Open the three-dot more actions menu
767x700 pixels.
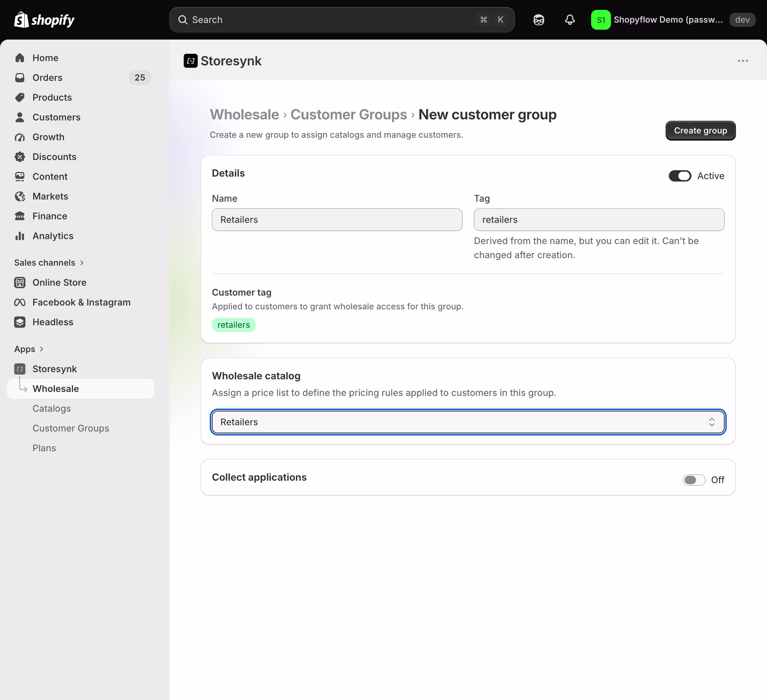click(x=743, y=61)
